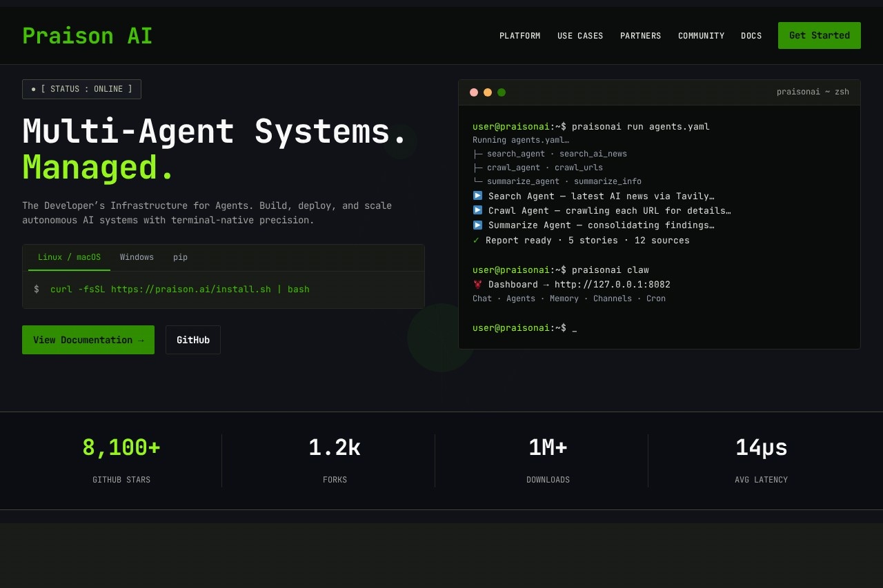Click the 1.2k forks figure
The width and height of the screenshot is (883, 588).
tap(335, 447)
